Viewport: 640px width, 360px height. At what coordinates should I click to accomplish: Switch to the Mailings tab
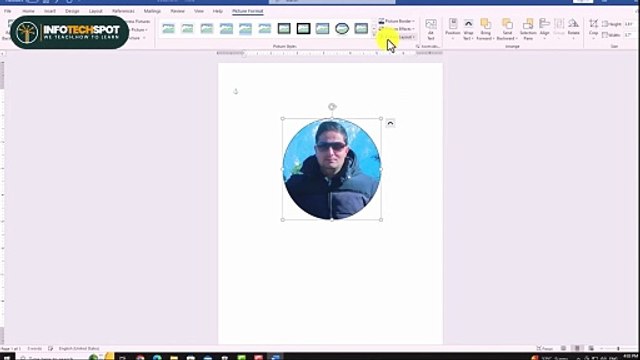pos(152,11)
